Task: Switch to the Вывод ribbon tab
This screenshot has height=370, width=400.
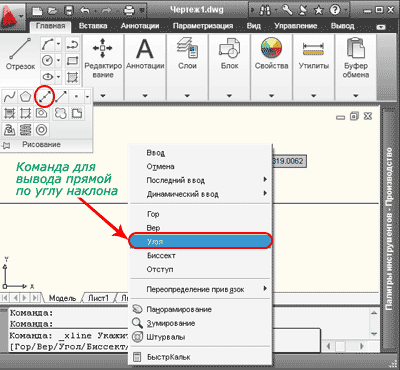Action: tap(342, 26)
